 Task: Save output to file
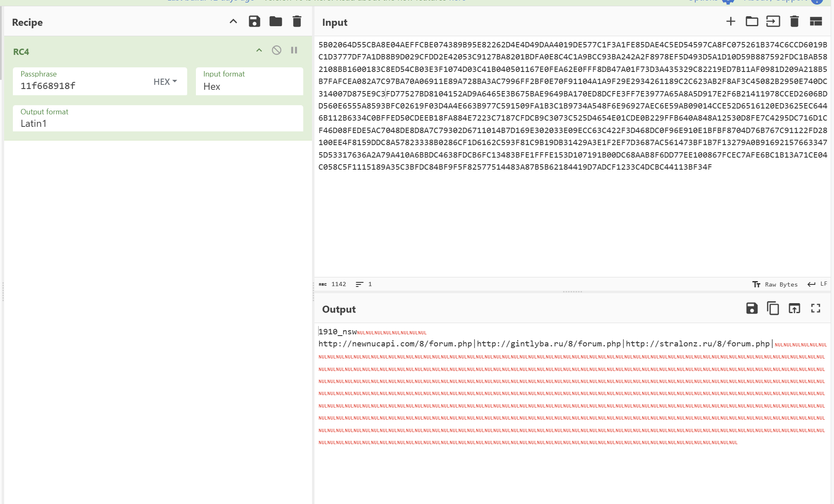[x=752, y=309]
